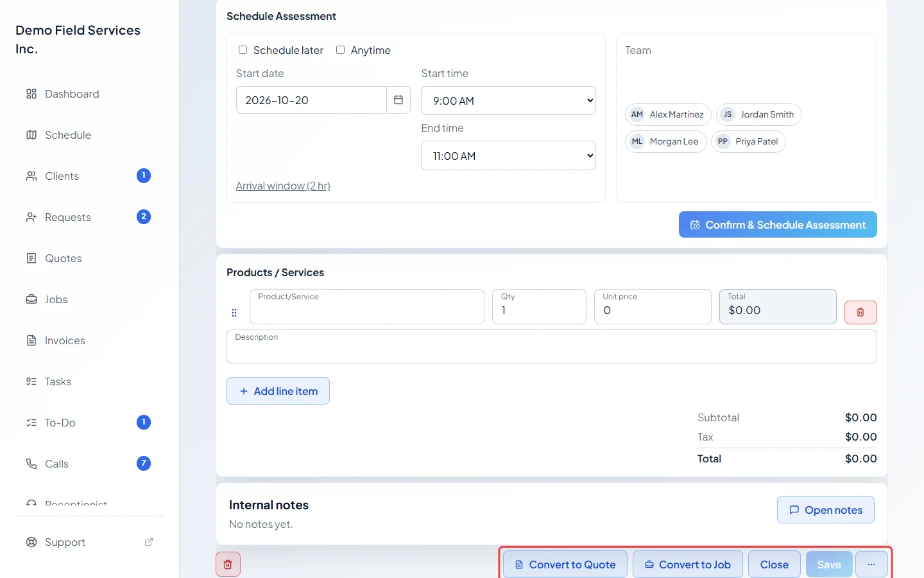
Task: Add a new line item
Action: coord(278,391)
